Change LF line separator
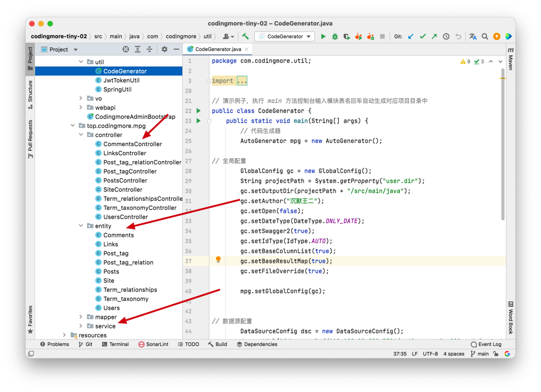The image size is (541, 392). (x=415, y=353)
